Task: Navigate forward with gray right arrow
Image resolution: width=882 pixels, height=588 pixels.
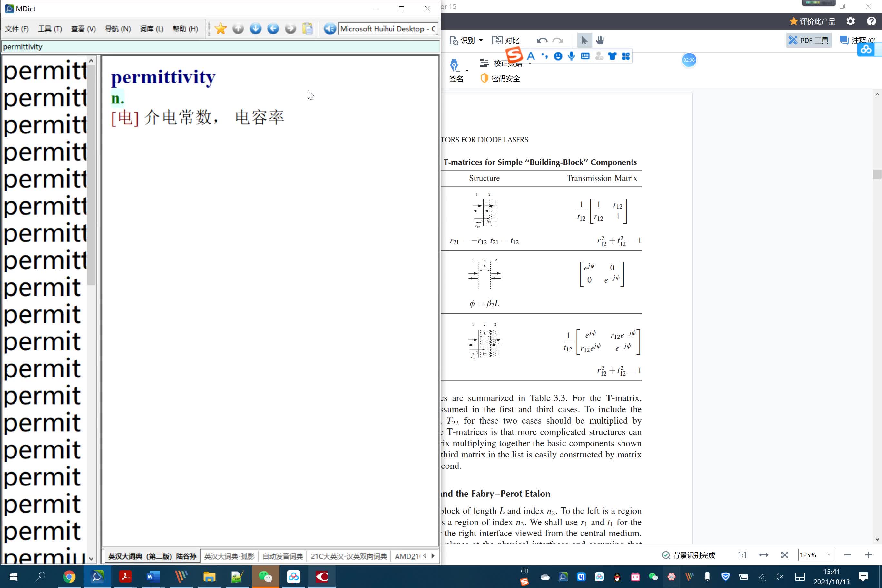Action: click(290, 28)
